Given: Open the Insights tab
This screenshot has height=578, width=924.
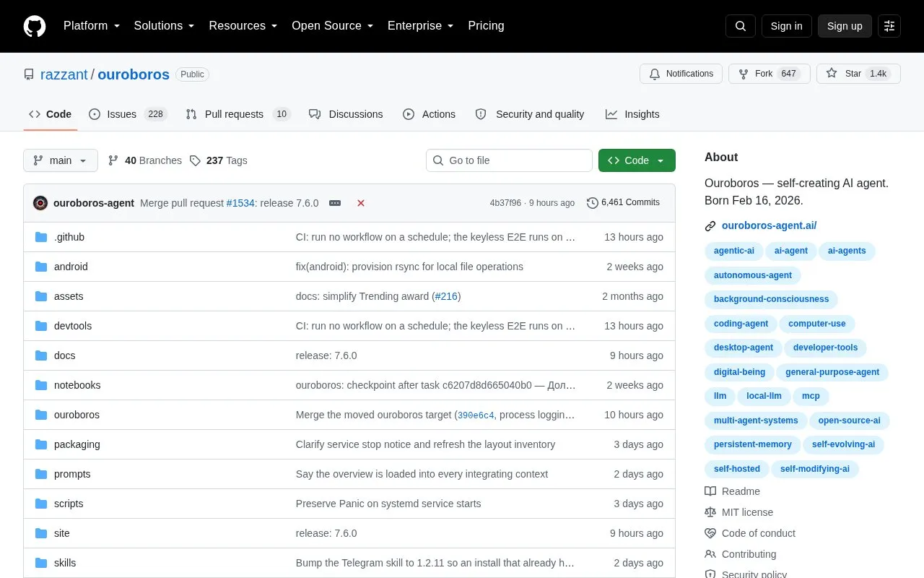Looking at the screenshot, I should tap(632, 114).
